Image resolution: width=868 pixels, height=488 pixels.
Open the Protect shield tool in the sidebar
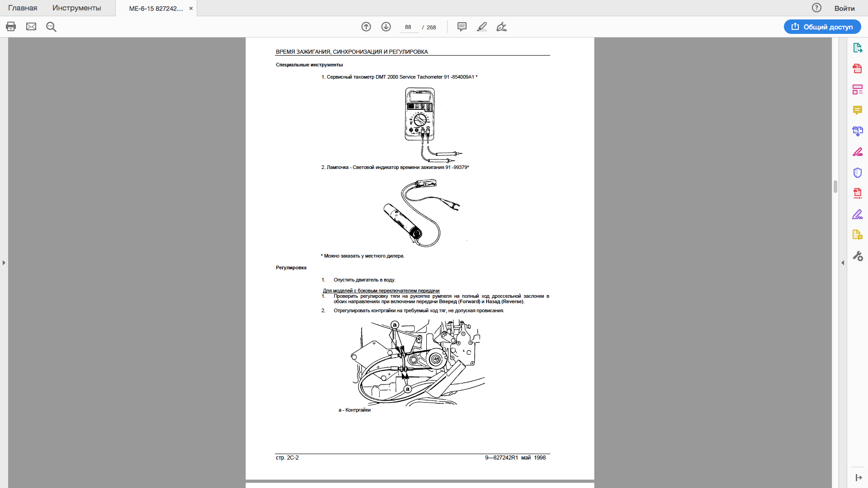tap(857, 173)
